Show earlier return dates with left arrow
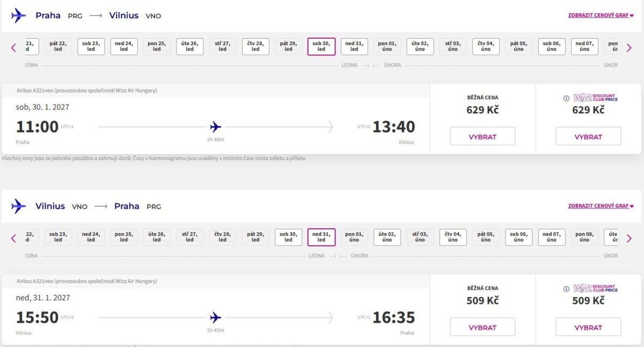The width and height of the screenshot is (644, 347). 14,238
